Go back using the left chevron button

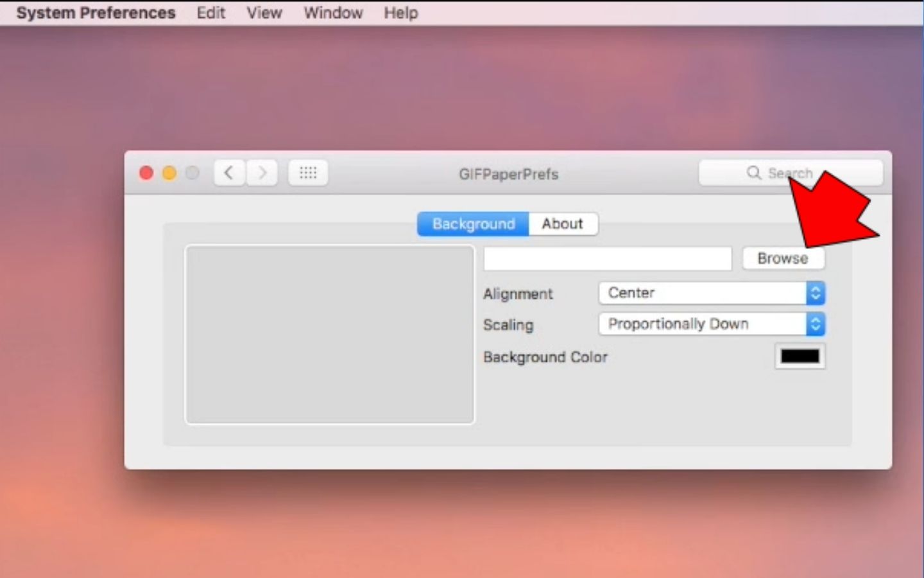(x=229, y=173)
